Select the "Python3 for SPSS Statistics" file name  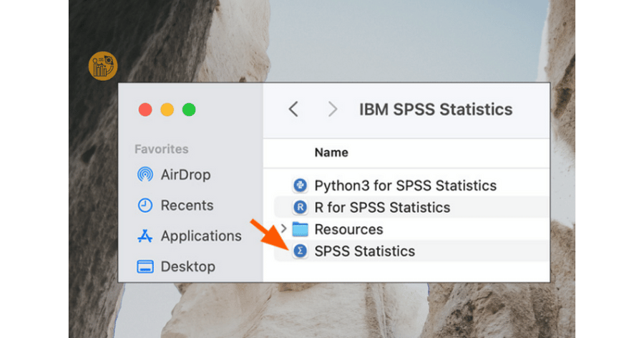406,186
